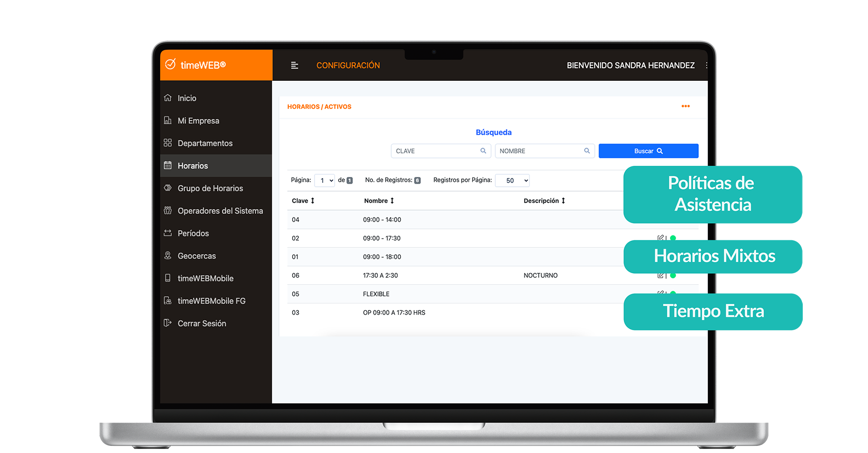868x453 pixels.
Task: Focus the NOMBRE search field
Action: [545, 151]
